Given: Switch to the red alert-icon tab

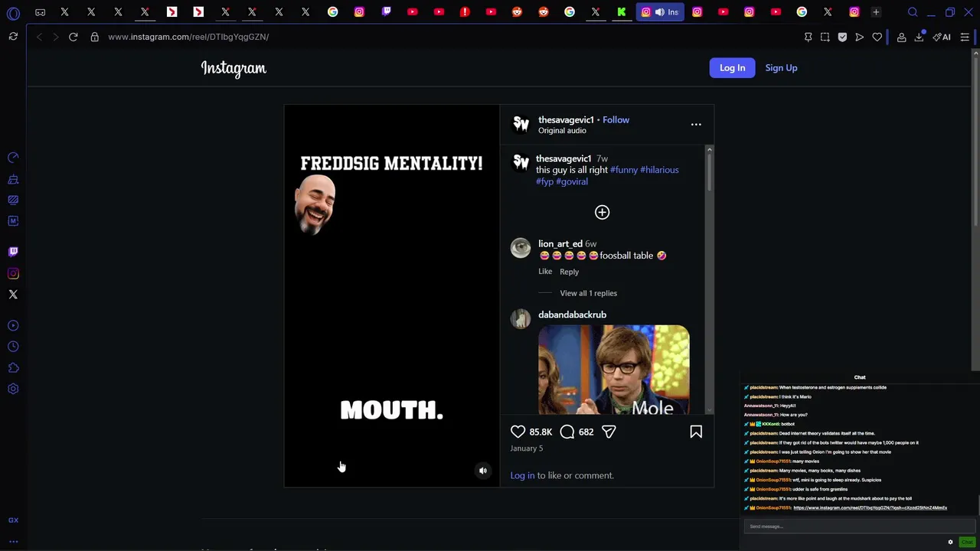Looking at the screenshot, I should click(x=465, y=11).
